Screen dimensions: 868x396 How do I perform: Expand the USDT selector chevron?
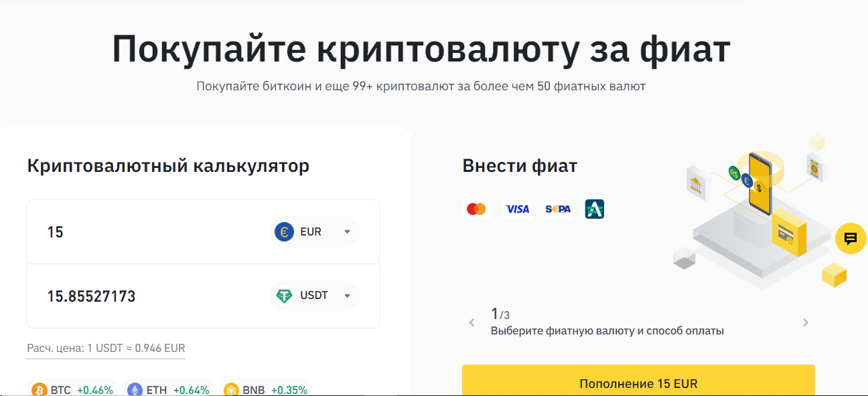click(x=348, y=295)
